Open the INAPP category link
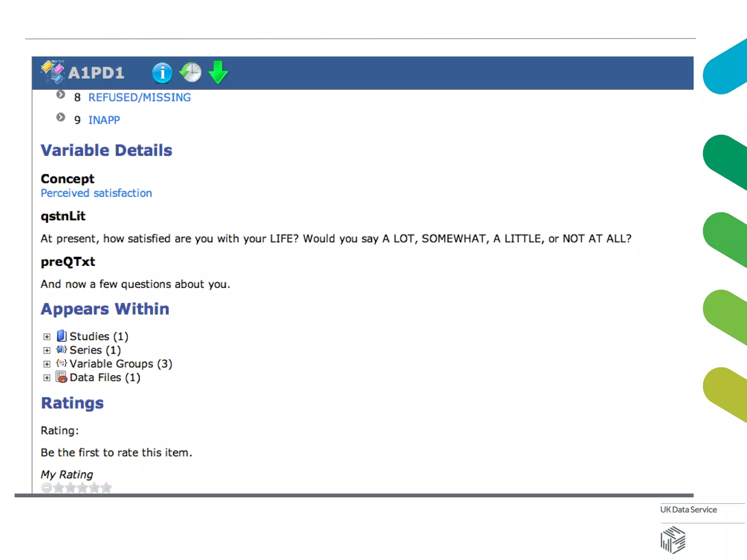 click(x=104, y=120)
